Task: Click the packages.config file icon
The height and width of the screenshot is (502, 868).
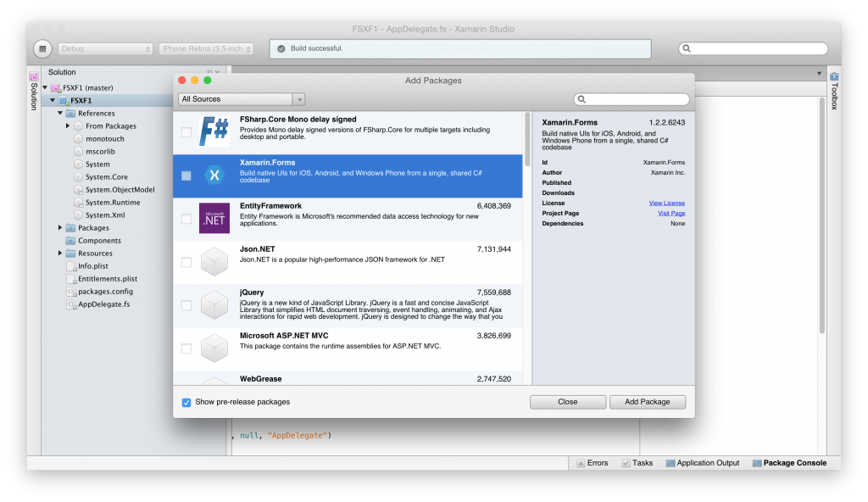Action: click(x=71, y=292)
